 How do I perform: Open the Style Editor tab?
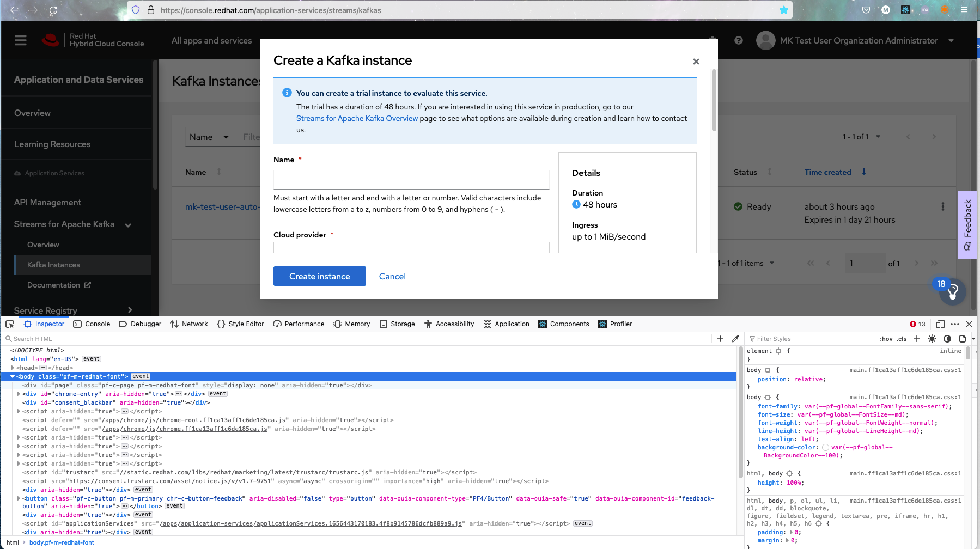pos(241,324)
